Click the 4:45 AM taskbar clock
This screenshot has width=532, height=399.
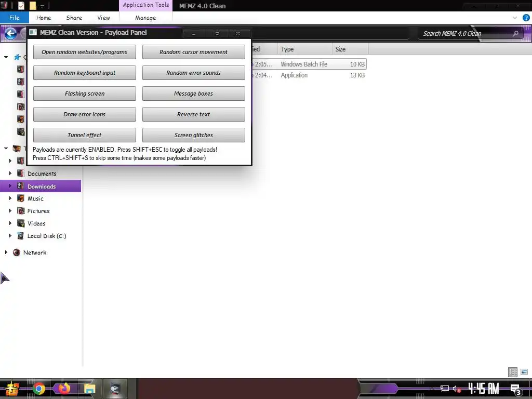[x=483, y=389]
